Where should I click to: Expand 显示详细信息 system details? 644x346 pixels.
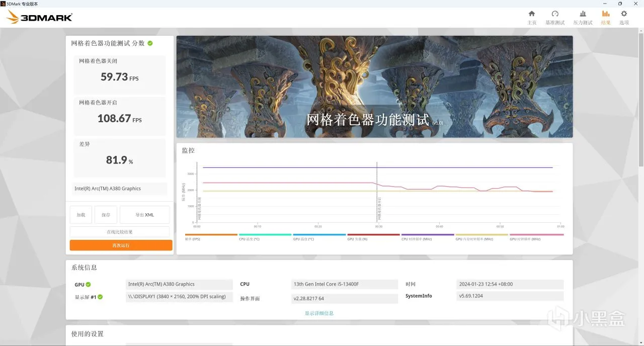pos(319,313)
